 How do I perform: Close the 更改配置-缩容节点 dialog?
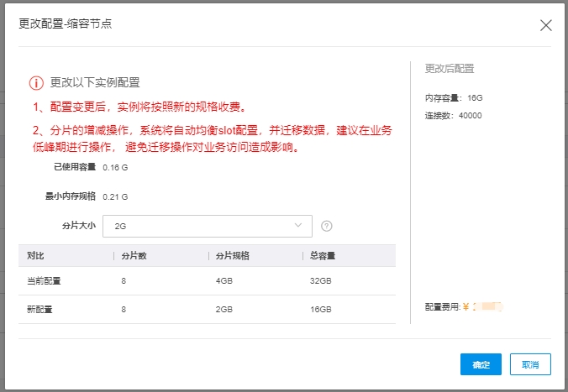(x=546, y=25)
